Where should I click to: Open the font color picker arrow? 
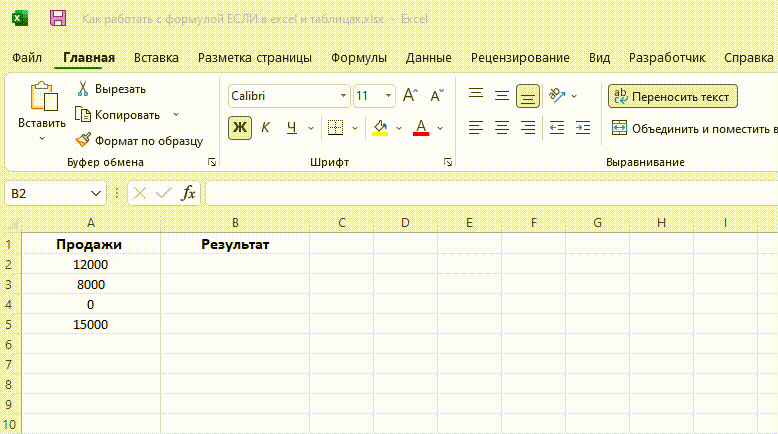coord(440,128)
